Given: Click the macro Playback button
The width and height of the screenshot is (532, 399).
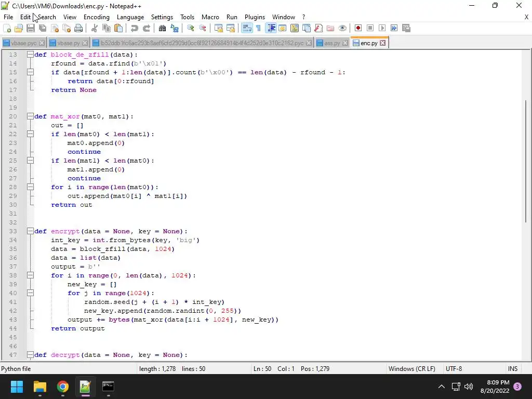Looking at the screenshot, I should [382, 28].
